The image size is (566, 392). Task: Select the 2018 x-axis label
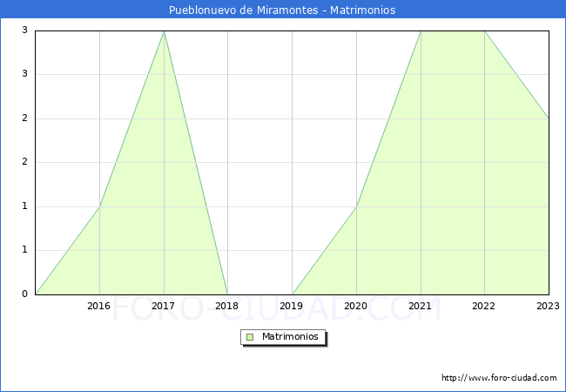[227, 306]
